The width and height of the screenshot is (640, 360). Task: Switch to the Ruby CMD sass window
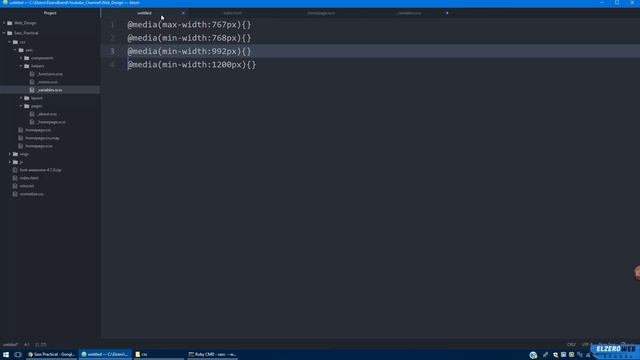click(213, 355)
